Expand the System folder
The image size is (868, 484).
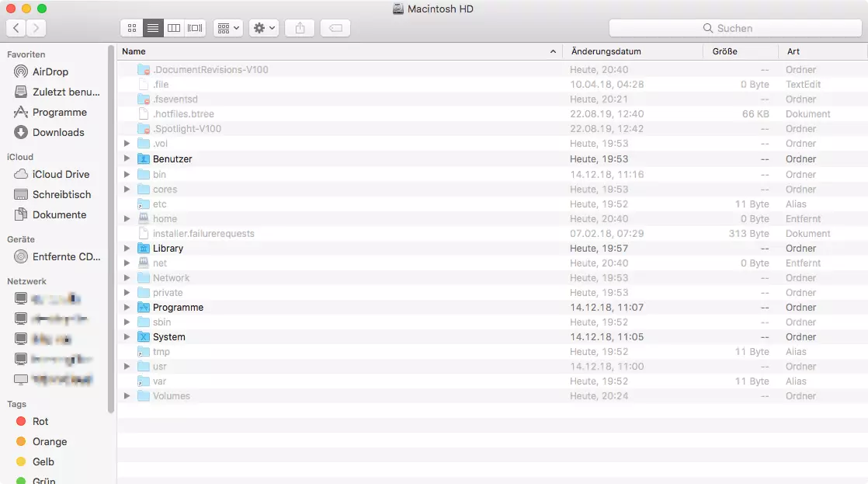(x=127, y=336)
